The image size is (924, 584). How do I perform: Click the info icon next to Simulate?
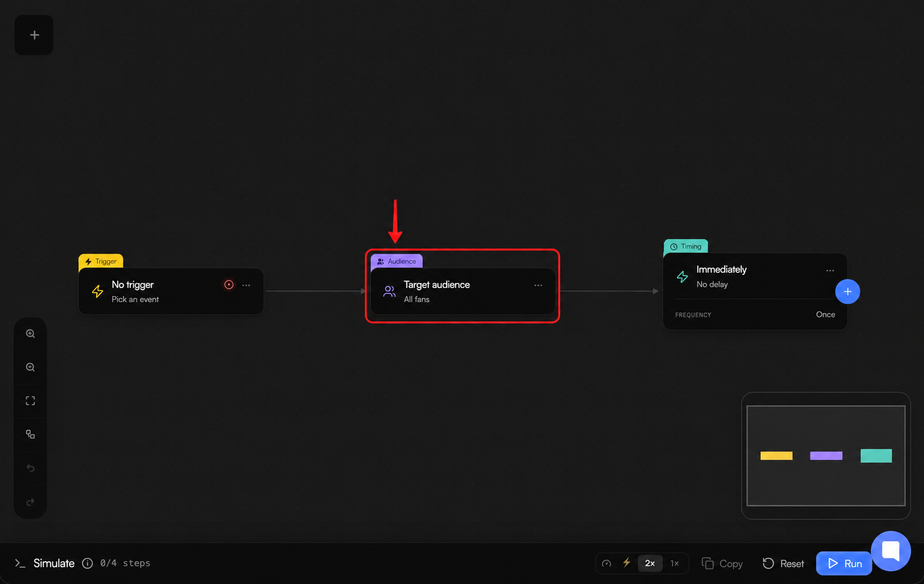[x=87, y=563]
